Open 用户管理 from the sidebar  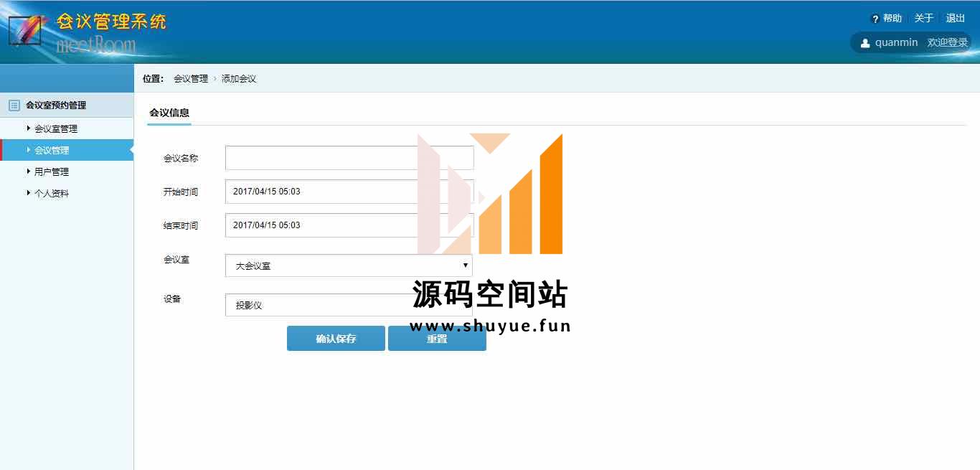pos(52,172)
